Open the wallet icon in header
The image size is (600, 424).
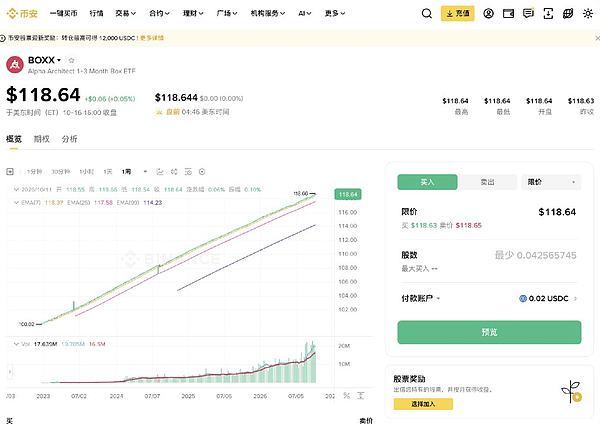(x=508, y=14)
